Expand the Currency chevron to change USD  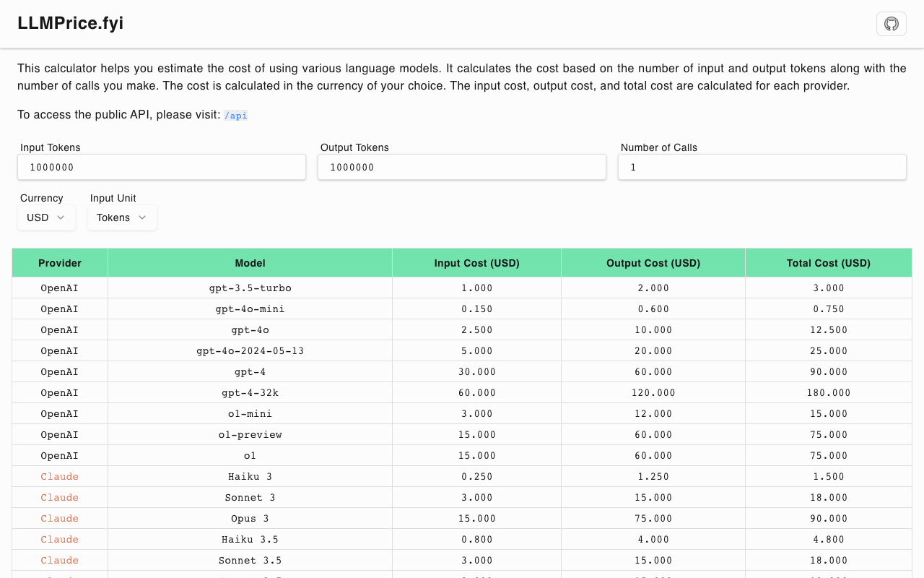tap(63, 217)
